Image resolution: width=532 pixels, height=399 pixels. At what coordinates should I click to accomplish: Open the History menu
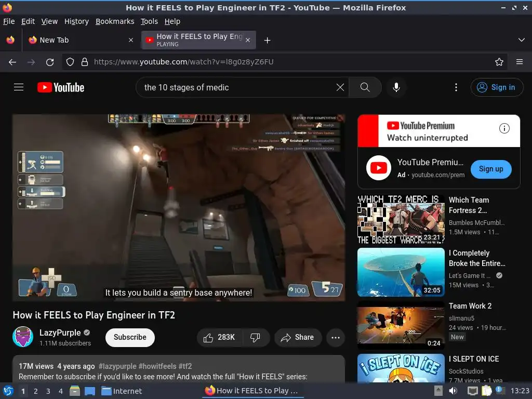[x=76, y=21]
